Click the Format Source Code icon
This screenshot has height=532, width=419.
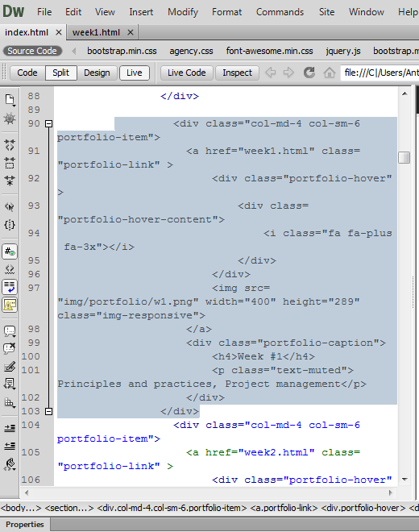tap(10, 464)
